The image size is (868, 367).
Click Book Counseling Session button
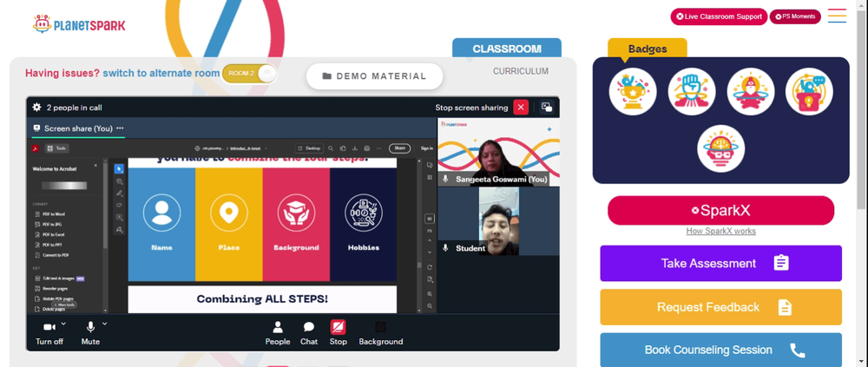pos(720,350)
